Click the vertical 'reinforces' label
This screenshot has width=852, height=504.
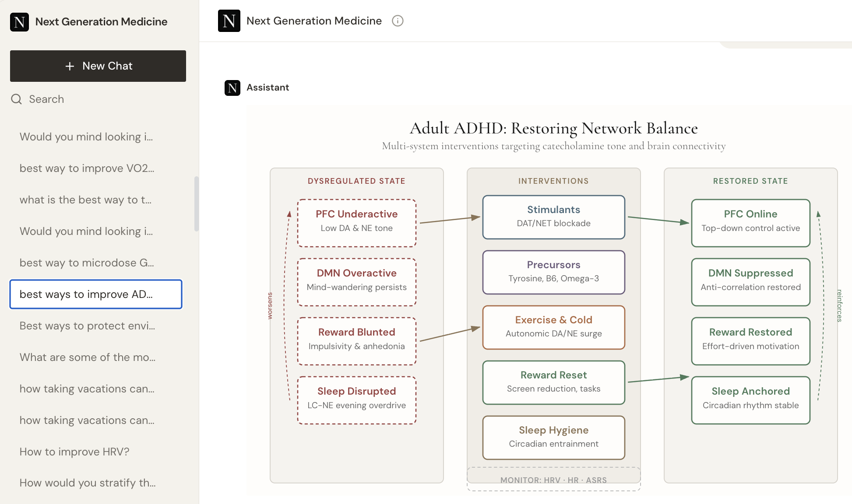point(839,305)
